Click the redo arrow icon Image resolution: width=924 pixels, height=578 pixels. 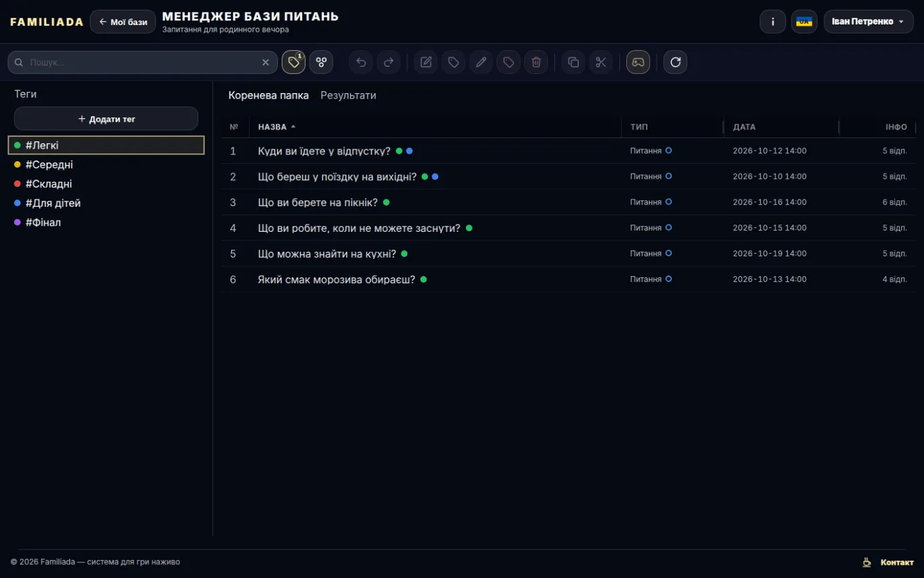389,62
